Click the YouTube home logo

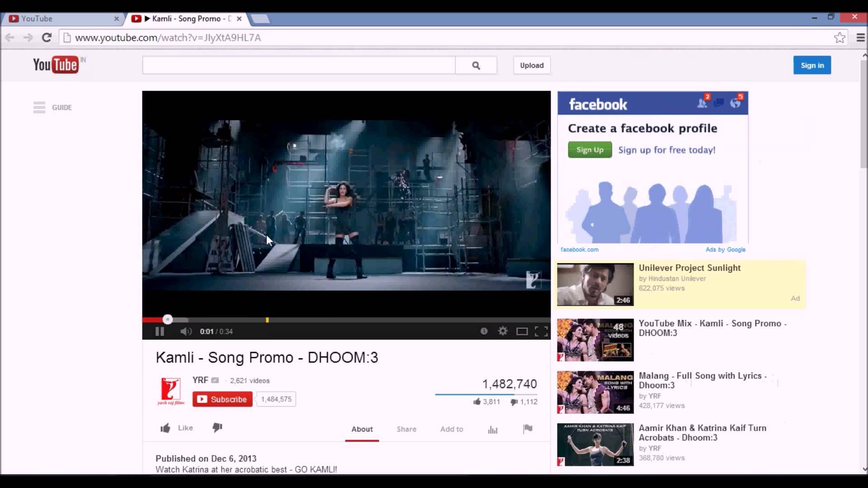coord(57,65)
